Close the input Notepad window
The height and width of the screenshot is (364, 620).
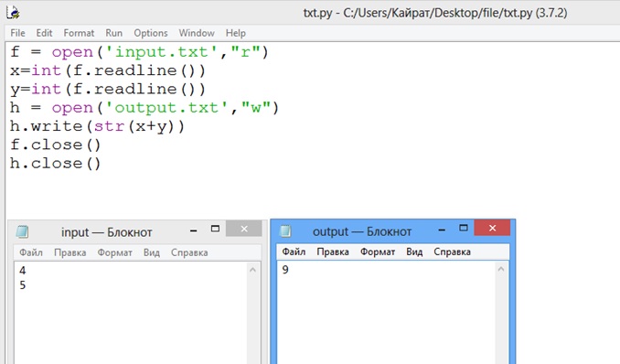pyautogui.click(x=244, y=229)
